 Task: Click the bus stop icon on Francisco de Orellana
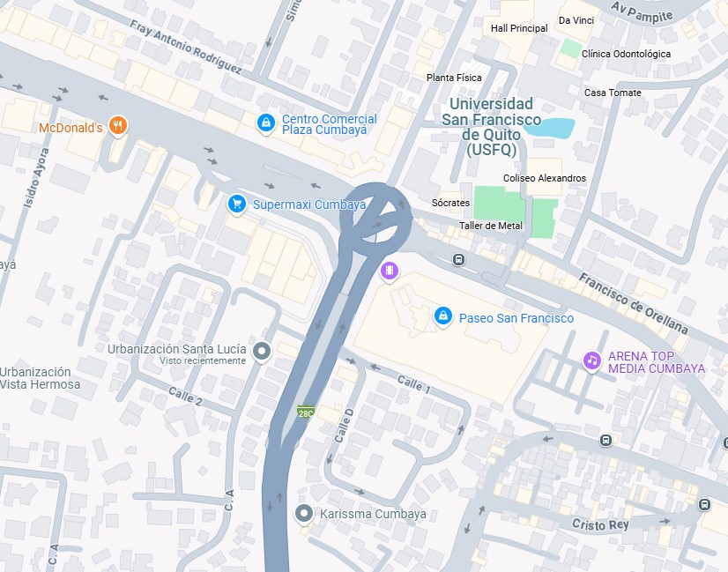tap(458, 259)
